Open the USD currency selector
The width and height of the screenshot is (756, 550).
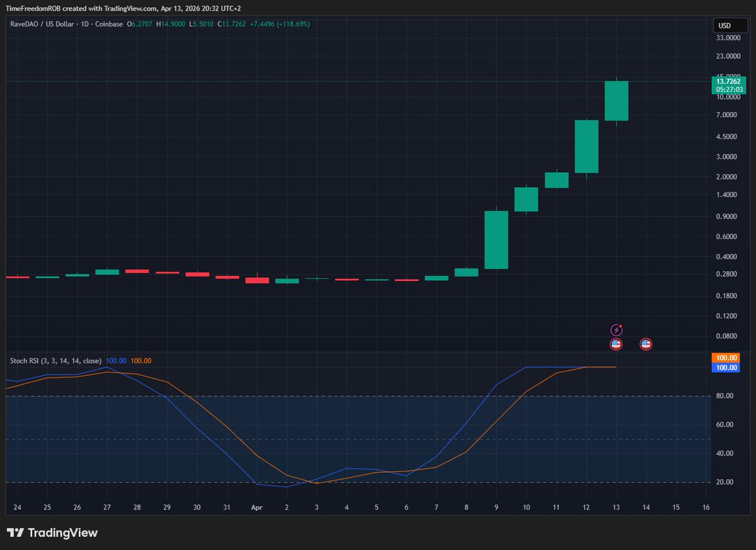pos(725,26)
